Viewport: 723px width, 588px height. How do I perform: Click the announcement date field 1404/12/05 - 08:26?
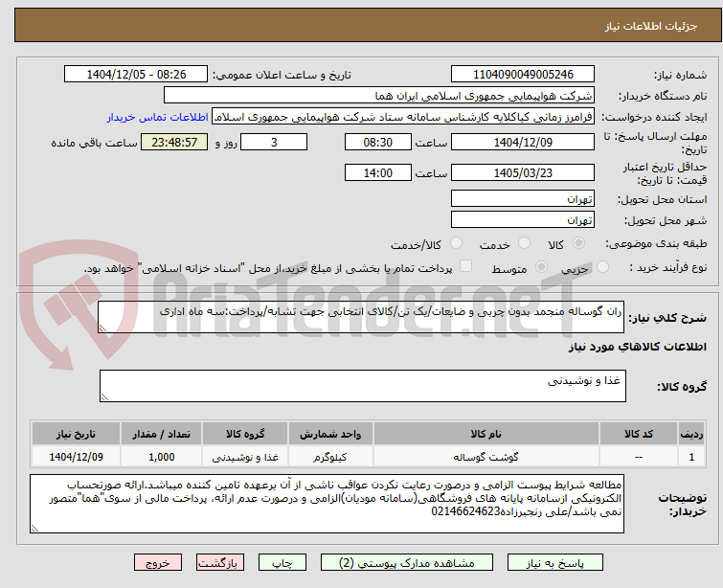pyautogui.click(x=136, y=74)
